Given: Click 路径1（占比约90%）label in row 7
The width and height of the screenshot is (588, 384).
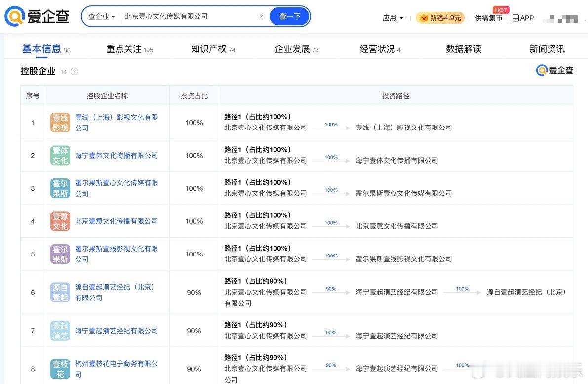Looking at the screenshot, I should pyautogui.click(x=256, y=325).
